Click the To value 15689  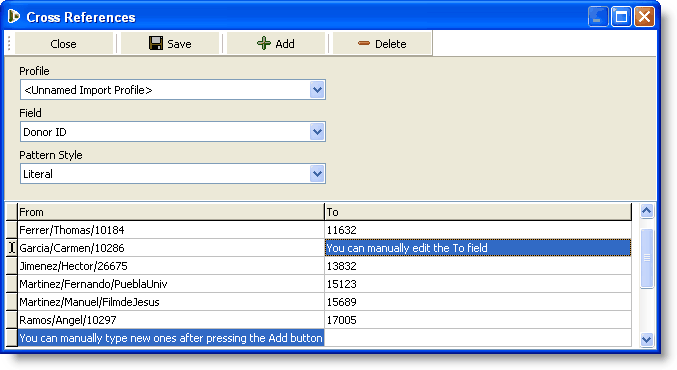478,302
